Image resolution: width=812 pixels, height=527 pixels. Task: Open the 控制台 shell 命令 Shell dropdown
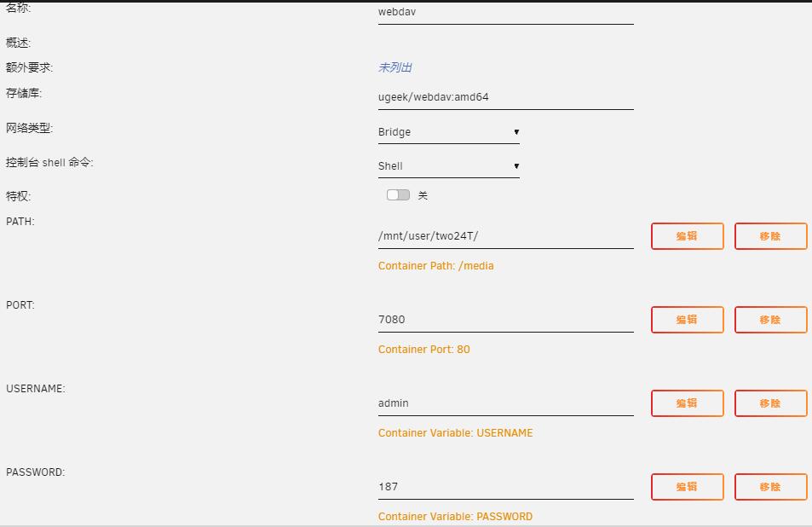click(x=448, y=166)
